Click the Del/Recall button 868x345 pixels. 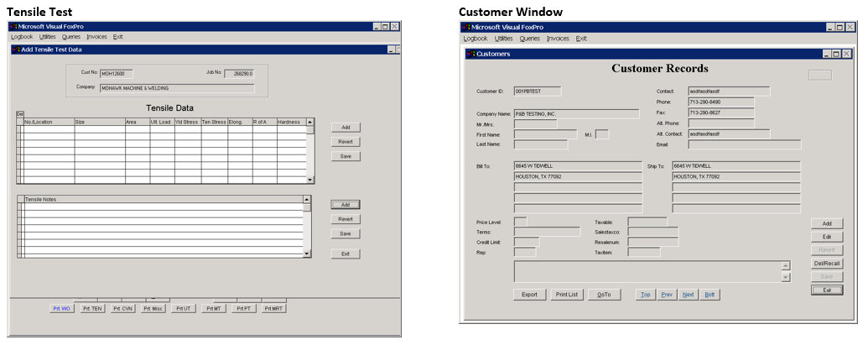[x=827, y=264]
